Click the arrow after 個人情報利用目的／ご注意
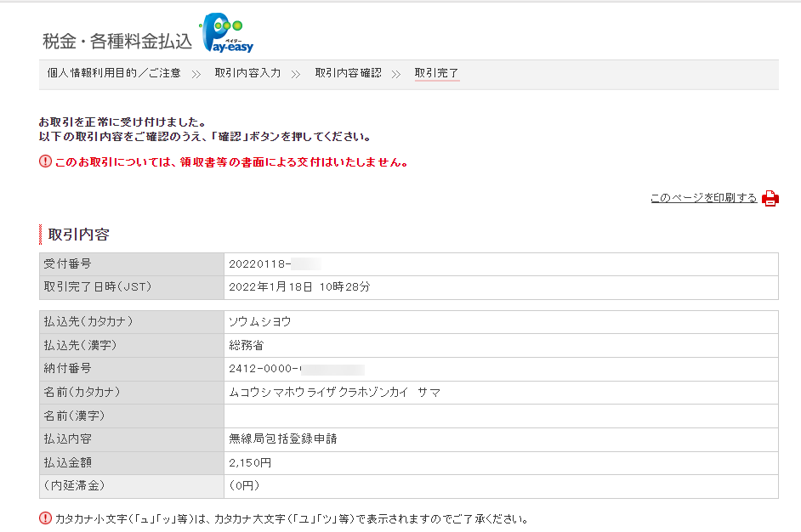Image resolution: width=801 pixels, height=532 pixels. pyautogui.click(x=196, y=75)
